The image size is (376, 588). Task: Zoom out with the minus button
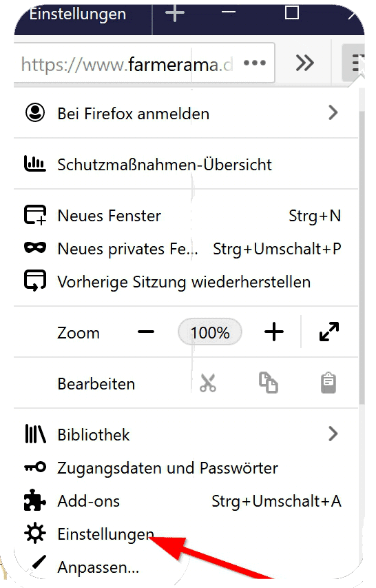click(146, 332)
